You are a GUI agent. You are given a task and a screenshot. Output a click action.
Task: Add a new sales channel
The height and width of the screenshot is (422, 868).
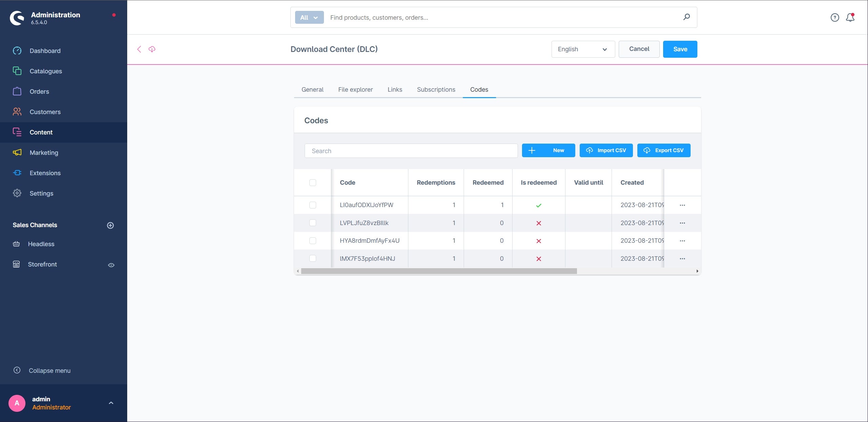pos(110,225)
